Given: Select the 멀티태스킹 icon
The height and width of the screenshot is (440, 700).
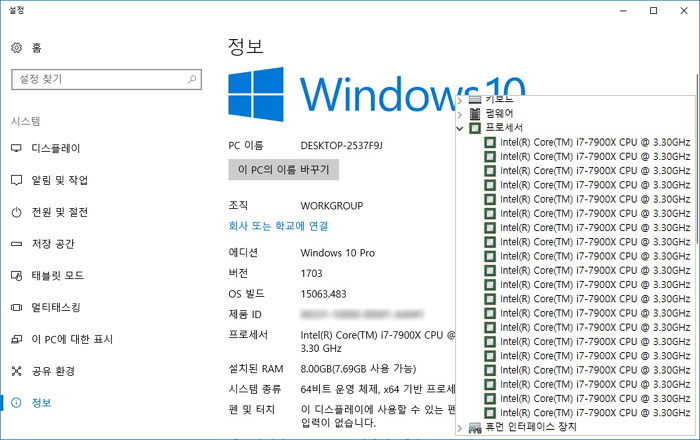Looking at the screenshot, I should (17, 307).
